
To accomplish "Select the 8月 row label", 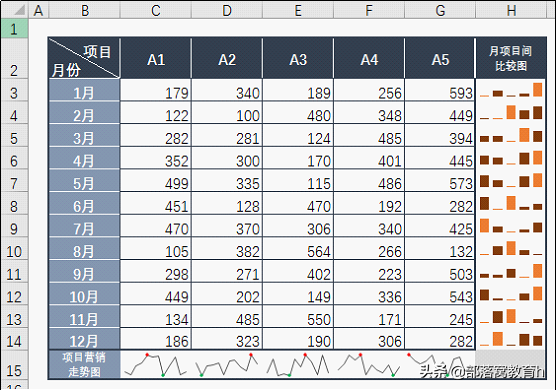I will [x=84, y=249].
